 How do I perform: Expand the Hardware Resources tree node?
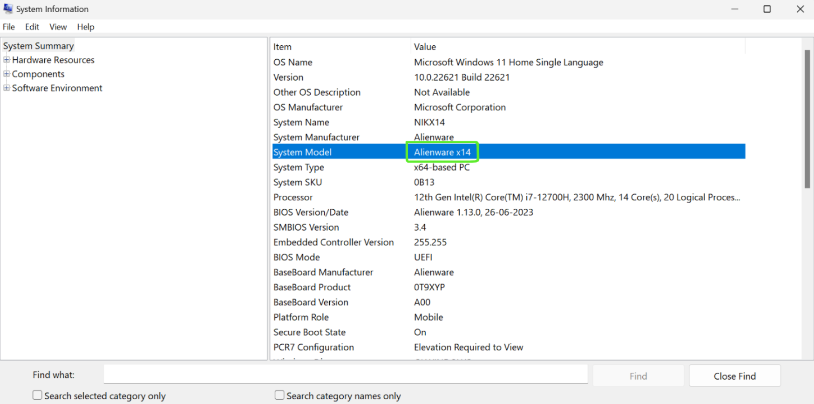click(x=7, y=60)
